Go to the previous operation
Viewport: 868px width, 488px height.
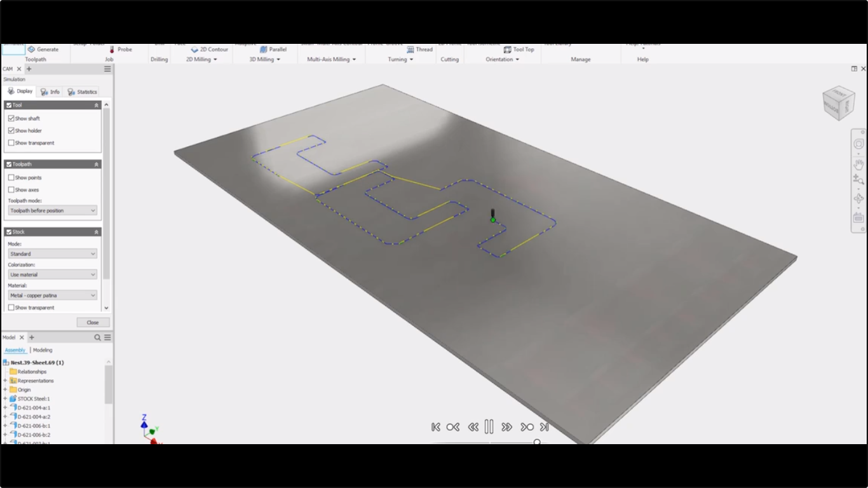tap(452, 427)
